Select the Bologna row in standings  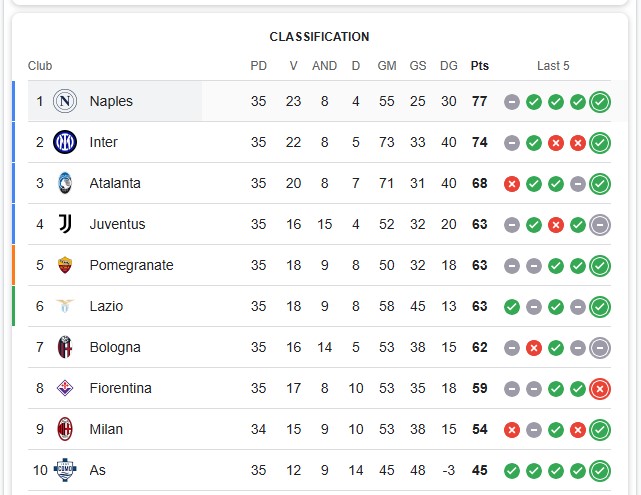click(x=319, y=347)
